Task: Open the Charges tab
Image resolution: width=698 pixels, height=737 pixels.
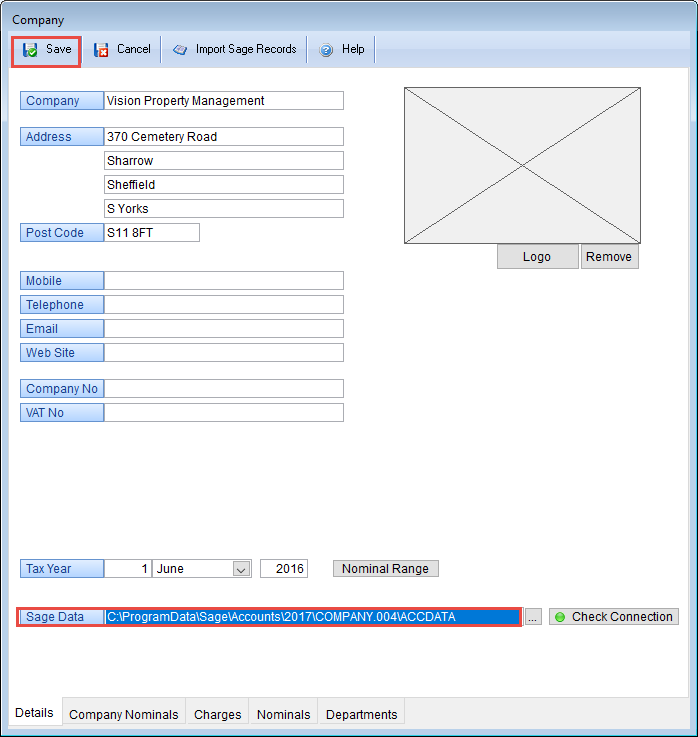Action: point(217,714)
